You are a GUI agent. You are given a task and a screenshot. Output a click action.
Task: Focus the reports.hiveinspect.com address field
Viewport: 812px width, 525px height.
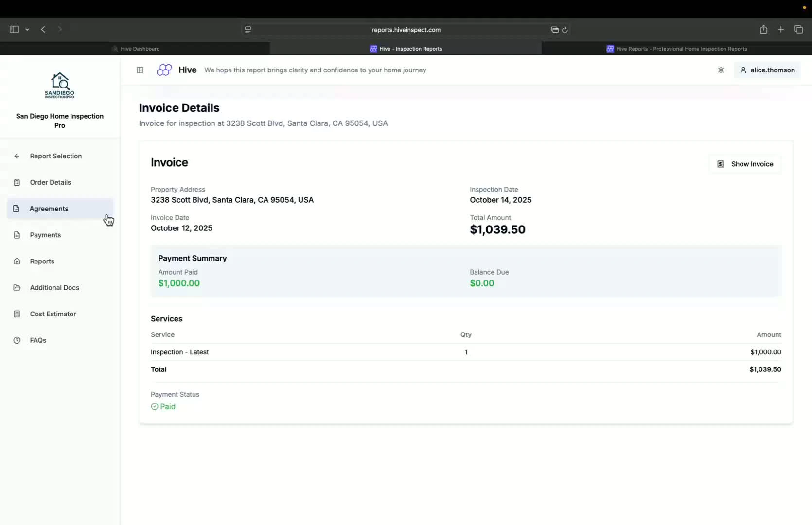click(x=406, y=30)
